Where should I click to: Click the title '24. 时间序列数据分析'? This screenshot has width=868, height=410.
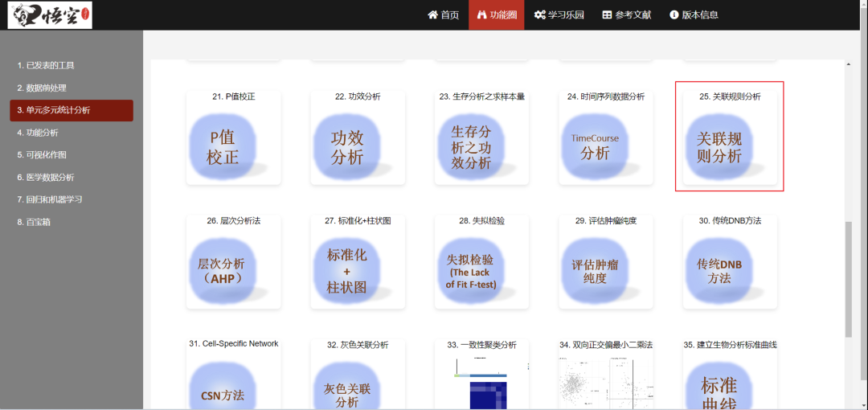[x=606, y=96]
